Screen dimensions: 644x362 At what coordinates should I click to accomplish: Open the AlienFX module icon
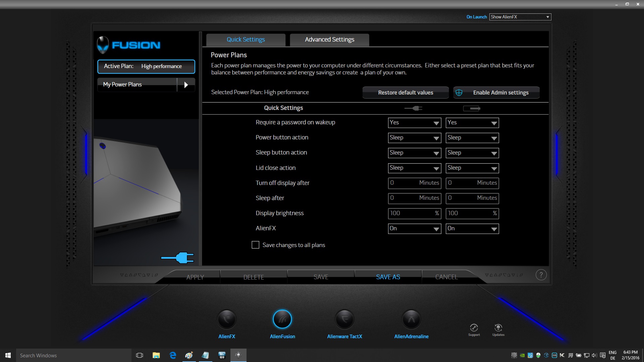point(227,319)
